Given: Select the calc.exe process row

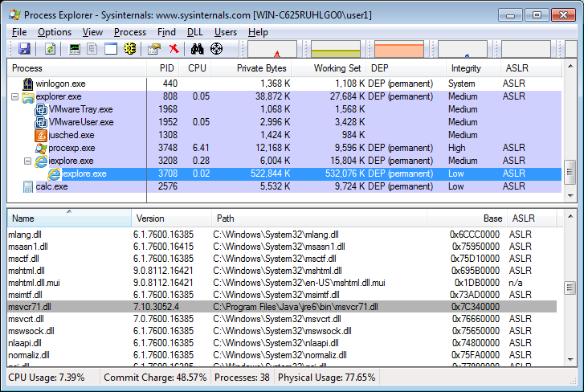Looking at the screenshot, I should [52, 186].
